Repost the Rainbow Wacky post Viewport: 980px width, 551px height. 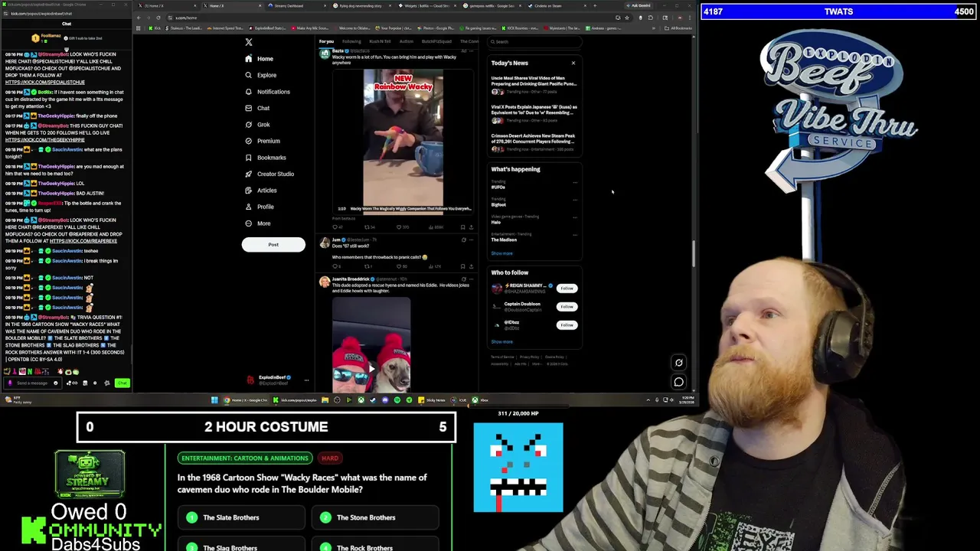[367, 227]
